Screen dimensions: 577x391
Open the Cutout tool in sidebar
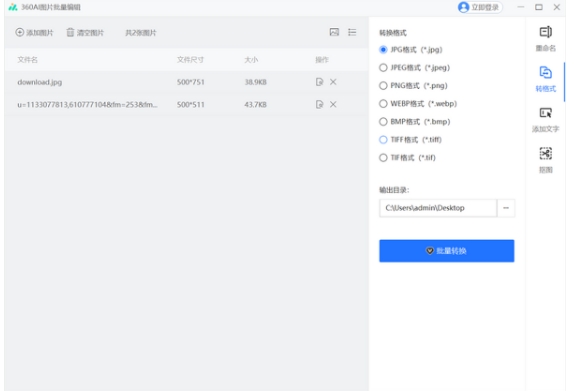[545, 160]
